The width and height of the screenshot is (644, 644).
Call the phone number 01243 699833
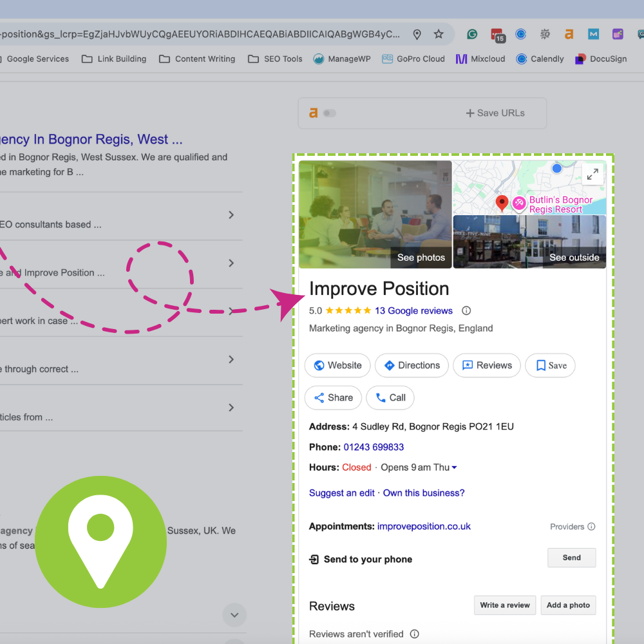[x=374, y=447]
